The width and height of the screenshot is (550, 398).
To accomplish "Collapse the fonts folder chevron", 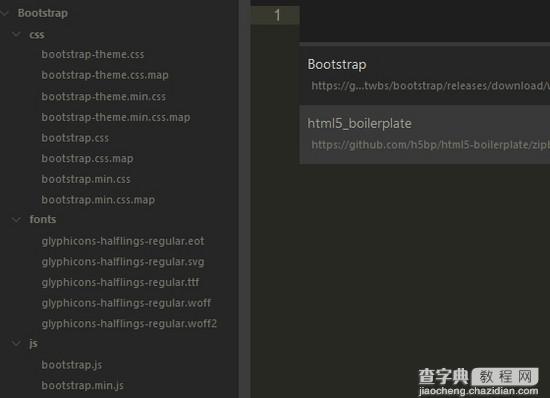I will pyautogui.click(x=16, y=220).
